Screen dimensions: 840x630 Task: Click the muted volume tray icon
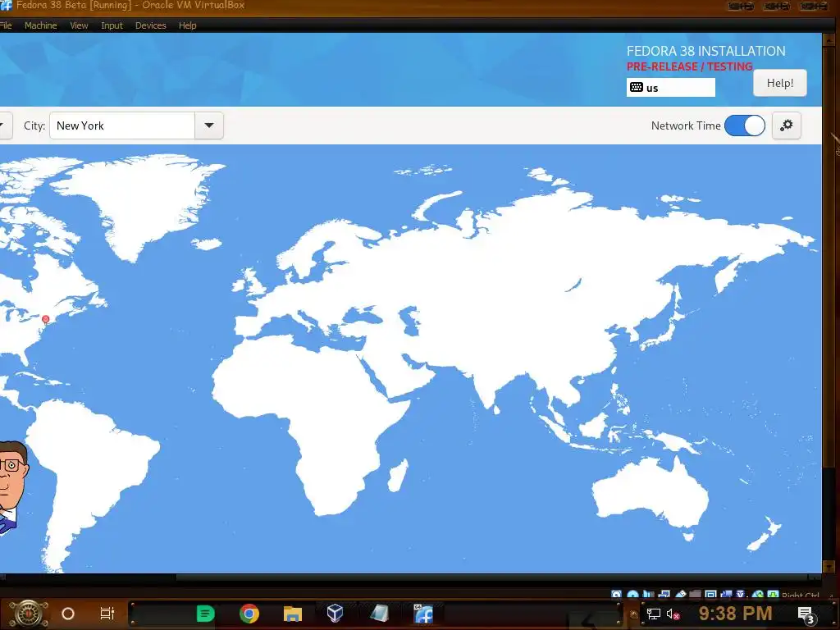click(673, 614)
